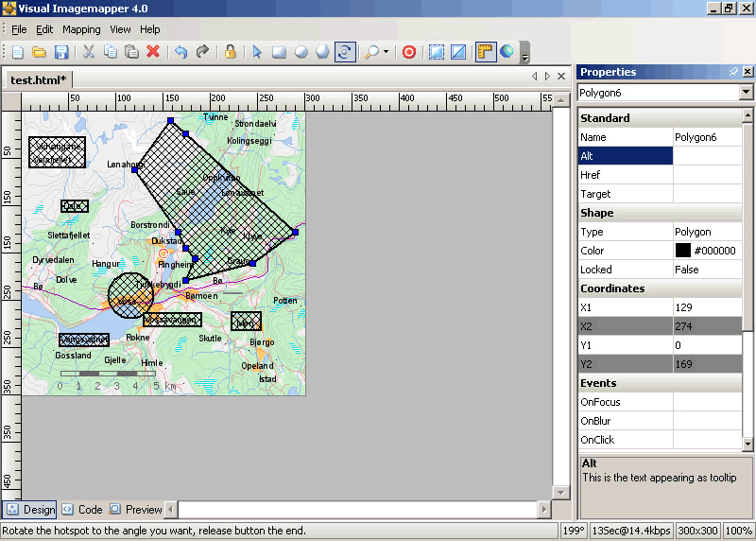Viewport: 756px width, 541px height.
Task: Click the dashed-border image toolbar icon
Action: click(x=437, y=52)
